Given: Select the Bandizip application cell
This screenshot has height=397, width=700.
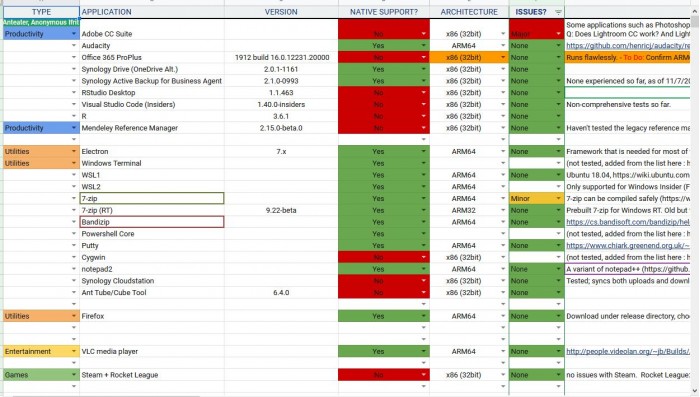Looking at the screenshot, I should coord(152,222).
